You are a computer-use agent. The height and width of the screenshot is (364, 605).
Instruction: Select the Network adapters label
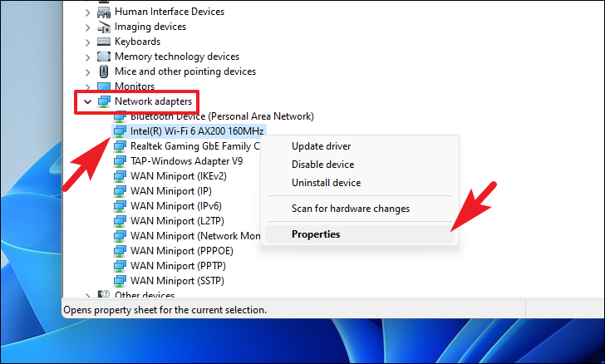point(153,101)
